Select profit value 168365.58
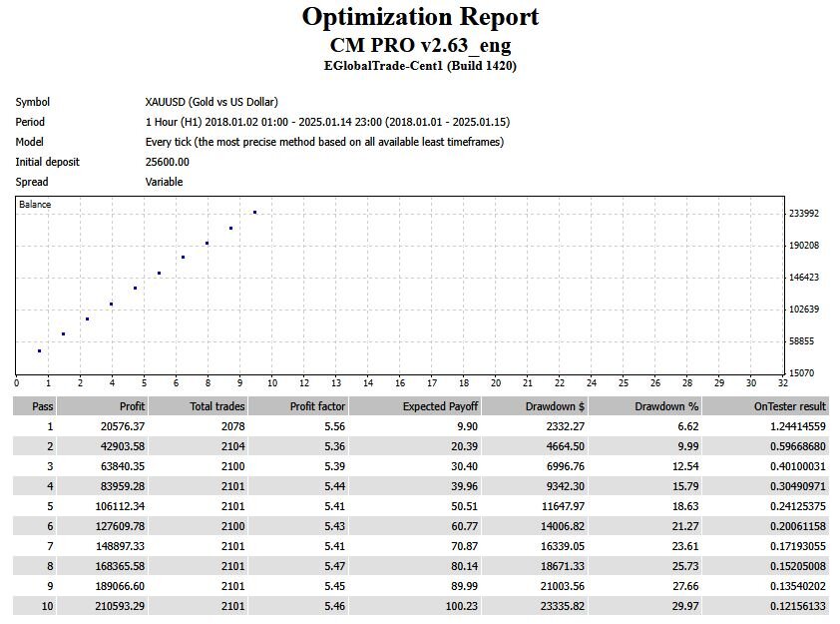 tap(120, 566)
